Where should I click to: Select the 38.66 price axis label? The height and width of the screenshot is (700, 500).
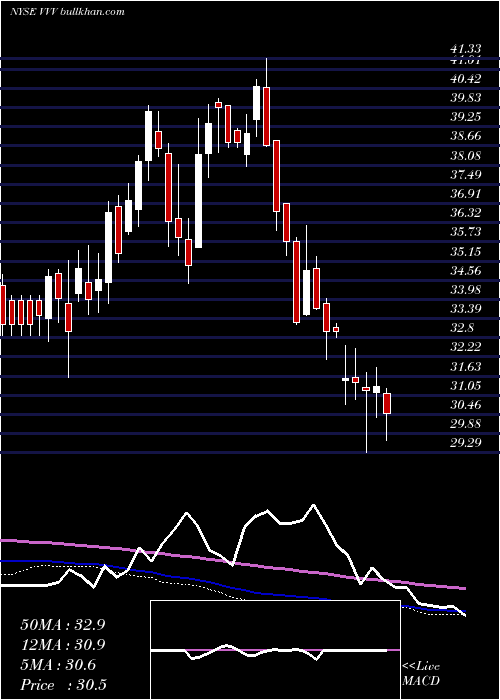click(466, 136)
